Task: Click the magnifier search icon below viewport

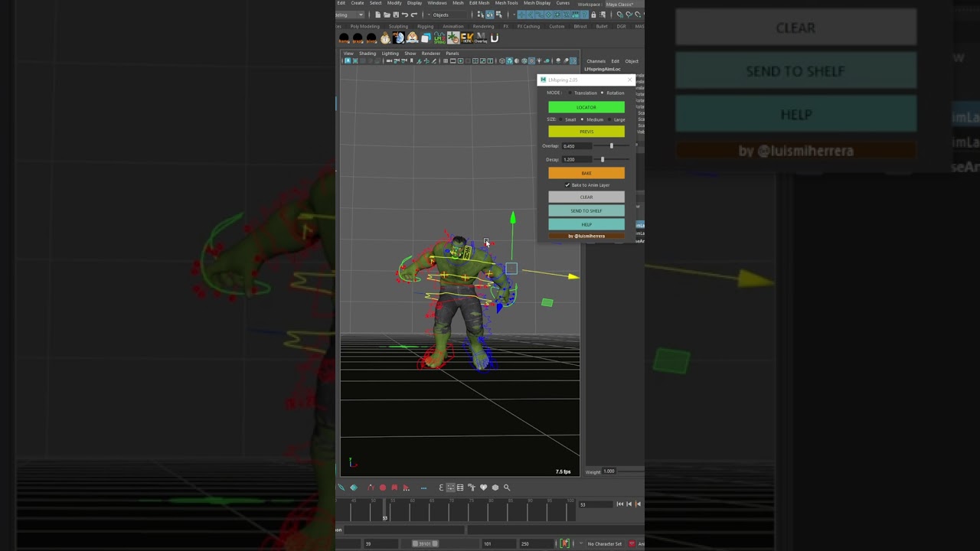Action: (507, 487)
